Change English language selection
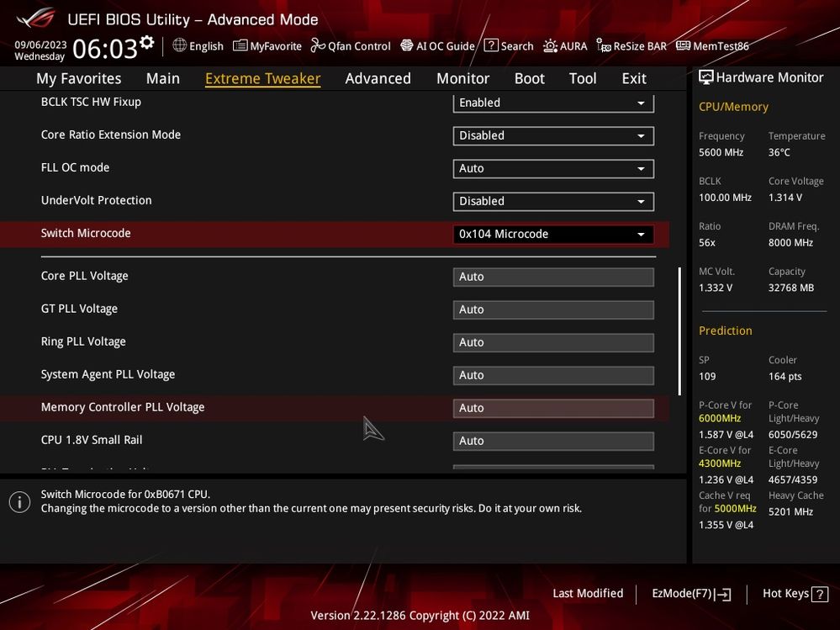Screen dimensions: 840x630 point(198,45)
